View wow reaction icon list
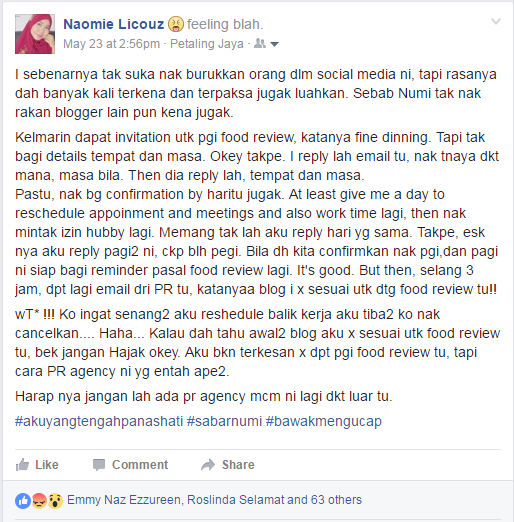This screenshot has width=514, height=522. click(x=55, y=501)
